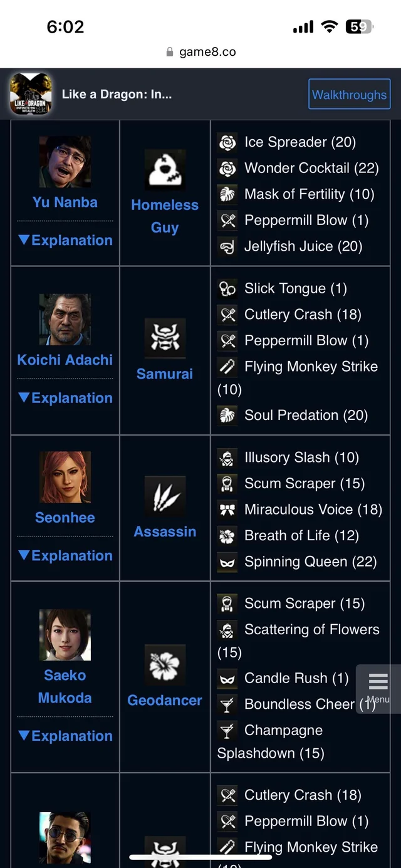
Task: Click the Koichi Adachi character link
Action: [65, 360]
